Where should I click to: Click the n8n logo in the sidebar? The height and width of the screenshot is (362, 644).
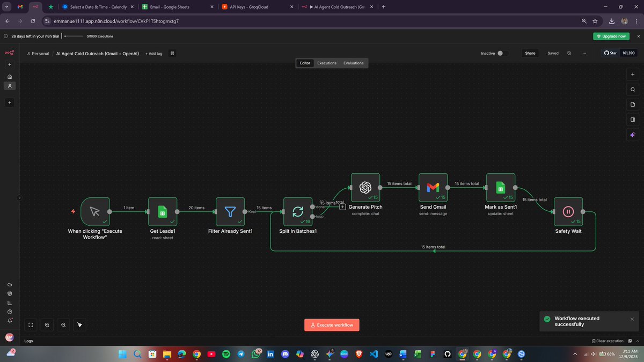10,53
